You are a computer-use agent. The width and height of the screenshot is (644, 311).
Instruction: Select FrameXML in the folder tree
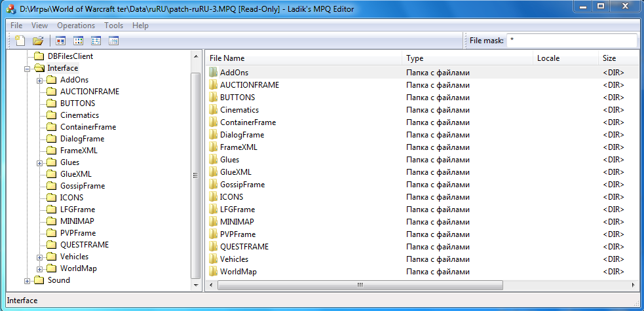(79, 151)
